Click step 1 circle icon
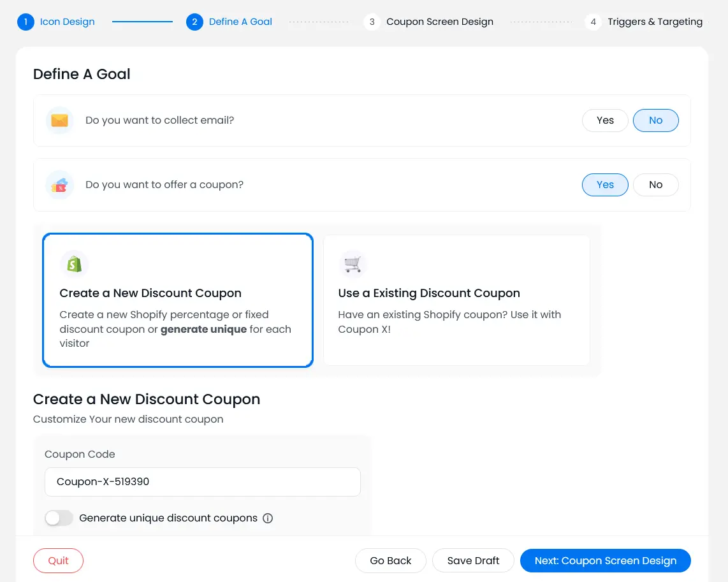The width and height of the screenshot is (728, 582). (25, 22)
